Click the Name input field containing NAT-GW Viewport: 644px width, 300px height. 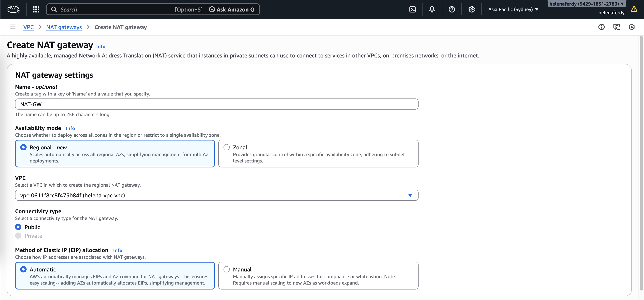[217, 104]
